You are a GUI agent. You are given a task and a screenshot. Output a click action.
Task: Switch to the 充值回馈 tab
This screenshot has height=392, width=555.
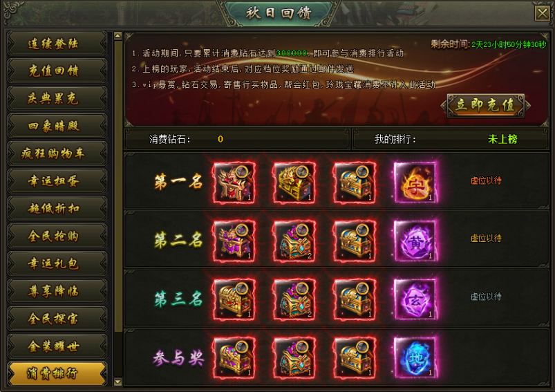57,71
